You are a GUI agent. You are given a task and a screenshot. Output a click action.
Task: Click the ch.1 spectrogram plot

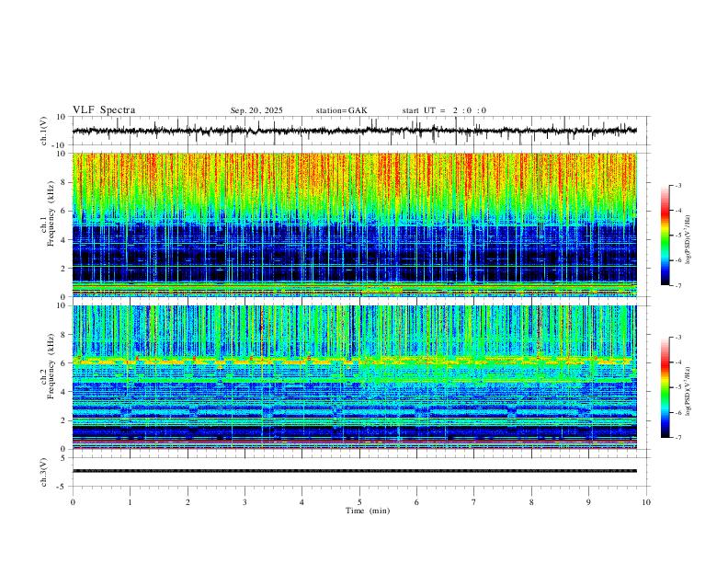pyautogui.click(x=355, y=224)
